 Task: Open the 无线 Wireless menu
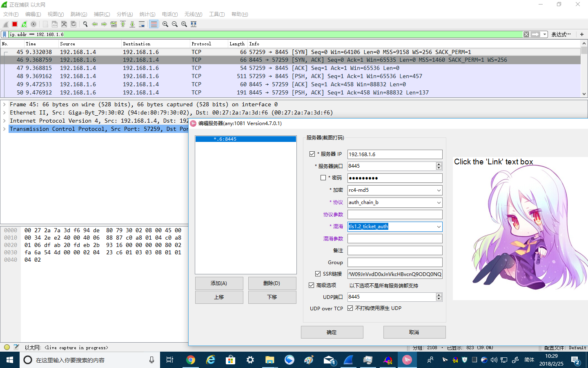193,14
